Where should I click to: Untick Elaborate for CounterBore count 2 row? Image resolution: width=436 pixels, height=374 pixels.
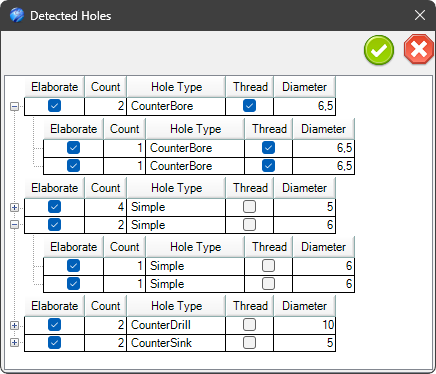tap(54, 106)
